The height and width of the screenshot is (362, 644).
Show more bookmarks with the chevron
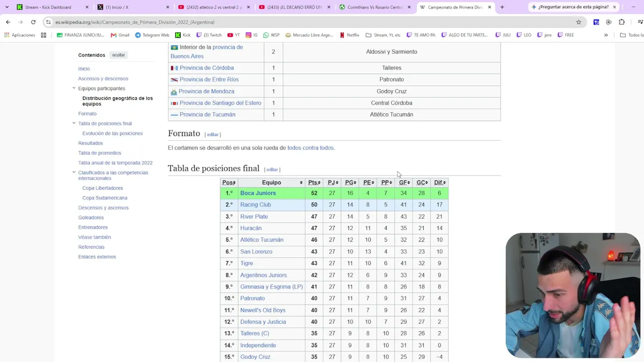(x=606, y=35)
